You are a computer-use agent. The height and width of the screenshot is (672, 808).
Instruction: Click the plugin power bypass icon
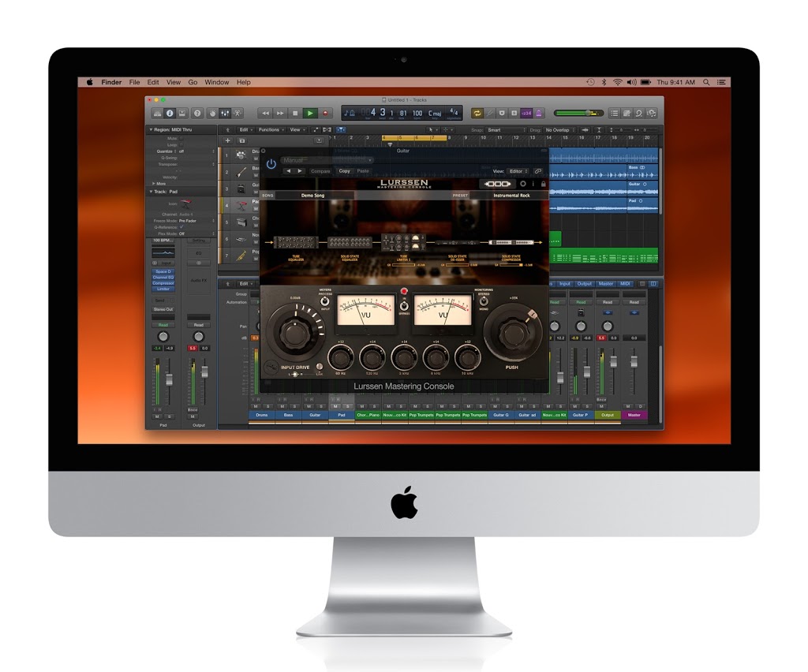pyautogui.click(x=271, y=164)
